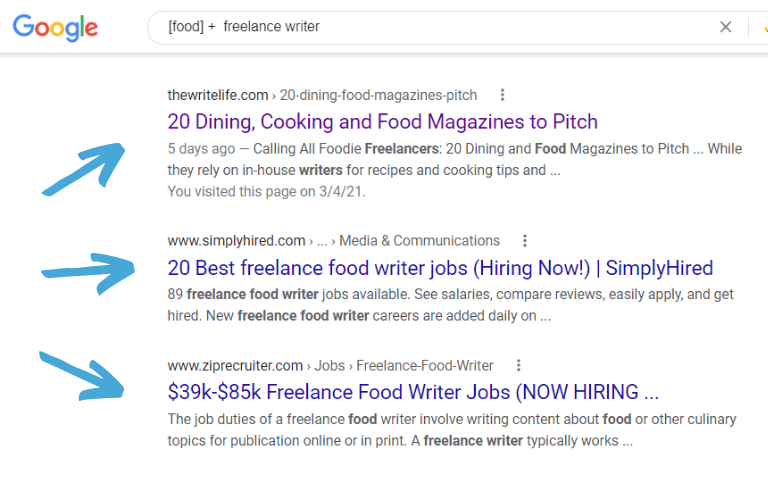Click the Google logo
Viewport: 768px width, 500px height.
pyautogui.click(x=55, y=27)
